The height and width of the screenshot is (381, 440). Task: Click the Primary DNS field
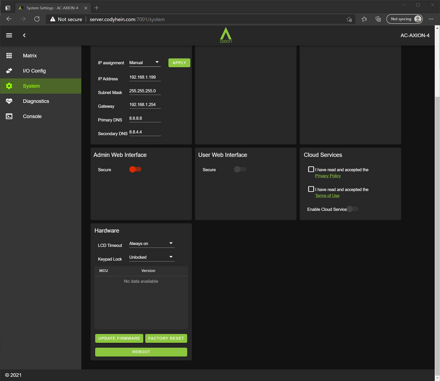(x=145, y=118)
